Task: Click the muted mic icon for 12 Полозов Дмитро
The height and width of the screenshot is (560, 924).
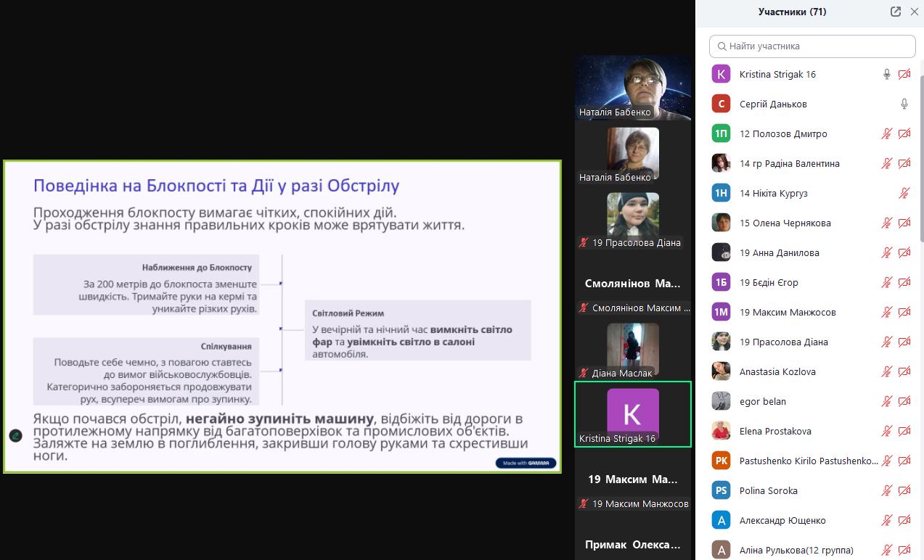Action: tap(886, 134)
